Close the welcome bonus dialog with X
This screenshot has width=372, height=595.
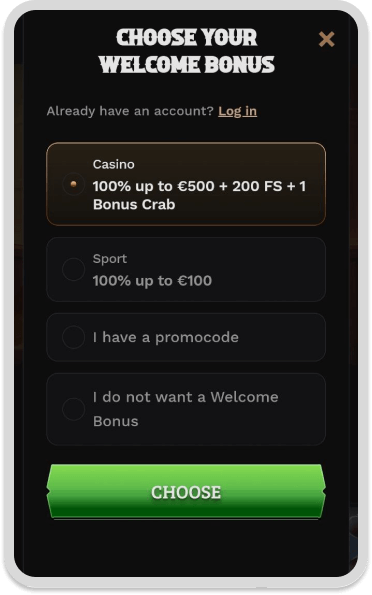(326, 39)
